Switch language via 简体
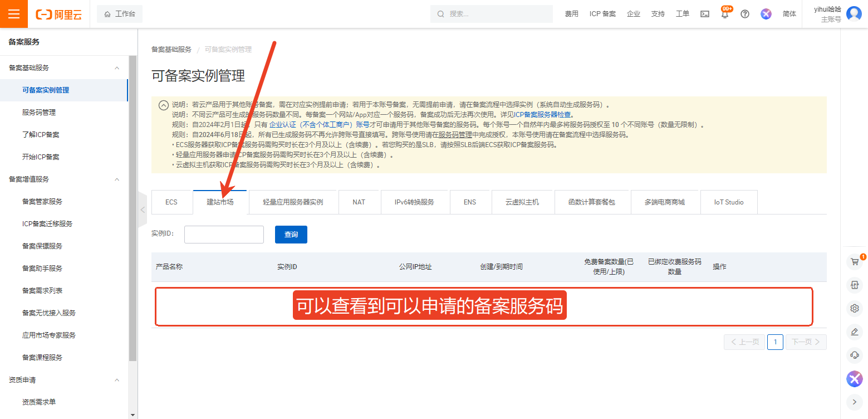This screenshot has height=419, width=868. tap(789, 14)
